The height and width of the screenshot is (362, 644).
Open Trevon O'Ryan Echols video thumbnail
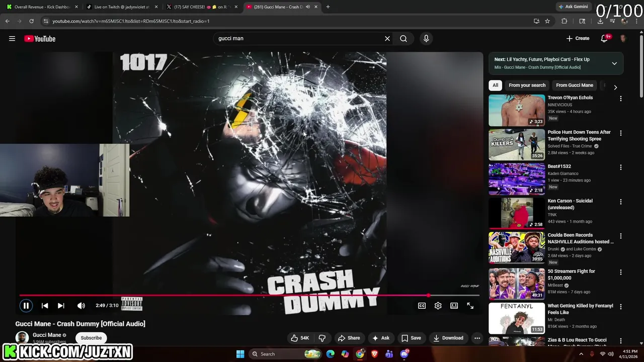(x=517, y=110)
